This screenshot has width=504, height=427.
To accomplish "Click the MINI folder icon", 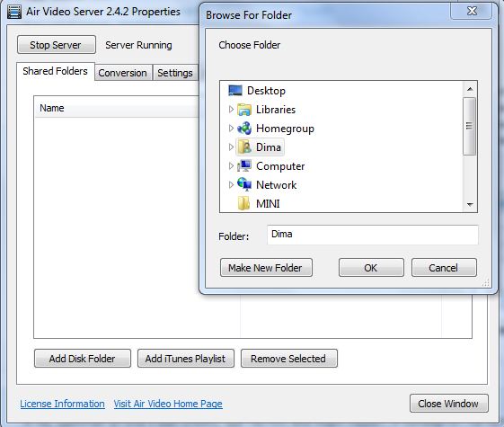I will point(244,203).
